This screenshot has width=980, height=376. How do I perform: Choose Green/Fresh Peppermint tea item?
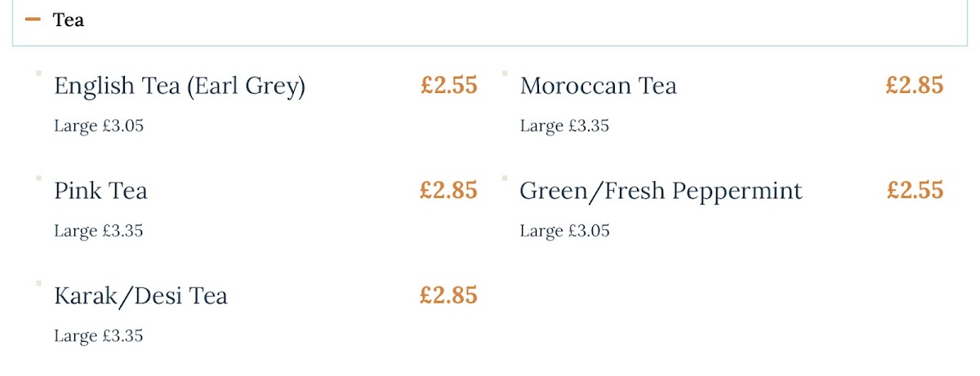click(661, 191)
